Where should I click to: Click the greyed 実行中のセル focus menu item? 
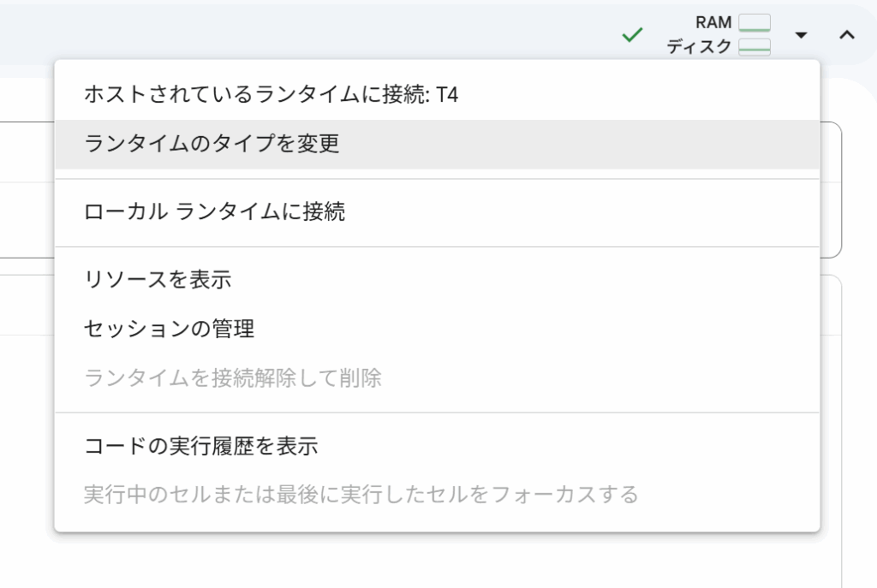point(361,494)
